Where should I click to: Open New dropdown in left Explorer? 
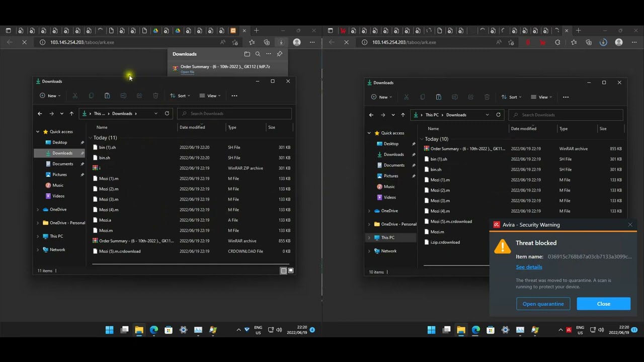(50, 96)
